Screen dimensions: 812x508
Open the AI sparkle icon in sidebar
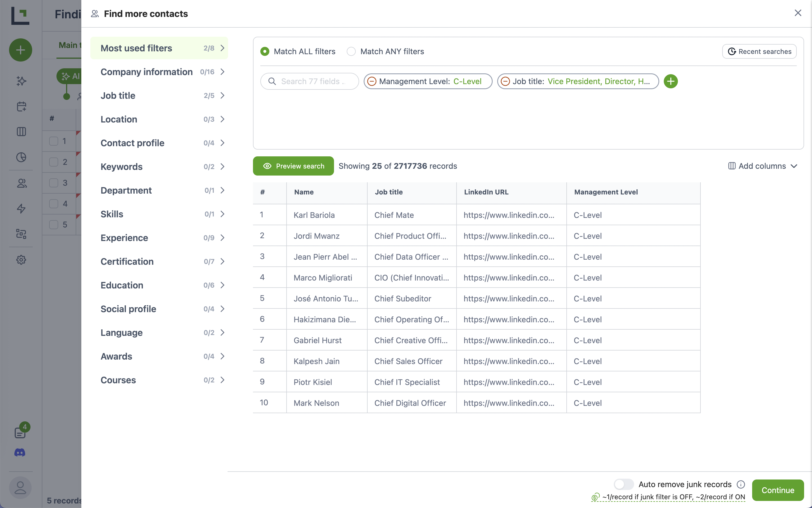tap(21, 81)
